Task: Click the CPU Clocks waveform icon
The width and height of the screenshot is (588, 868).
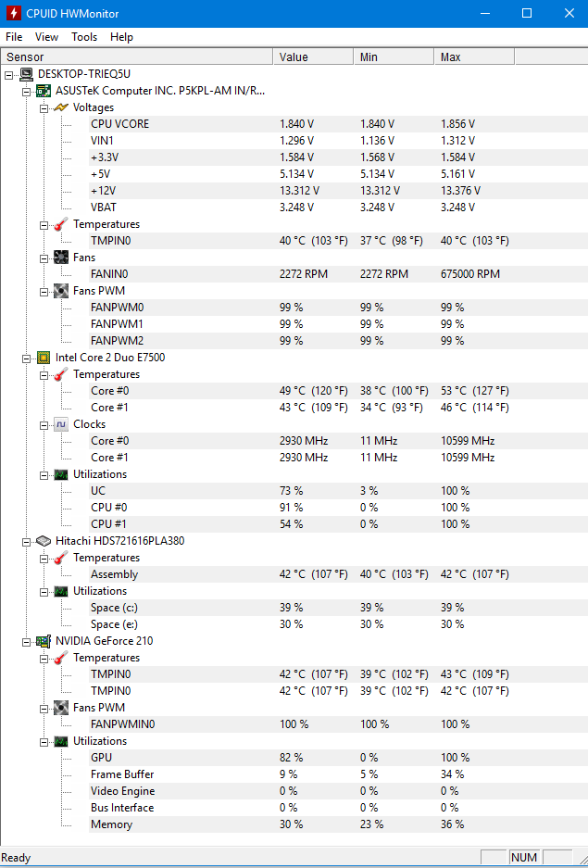Action: point(61,424)
